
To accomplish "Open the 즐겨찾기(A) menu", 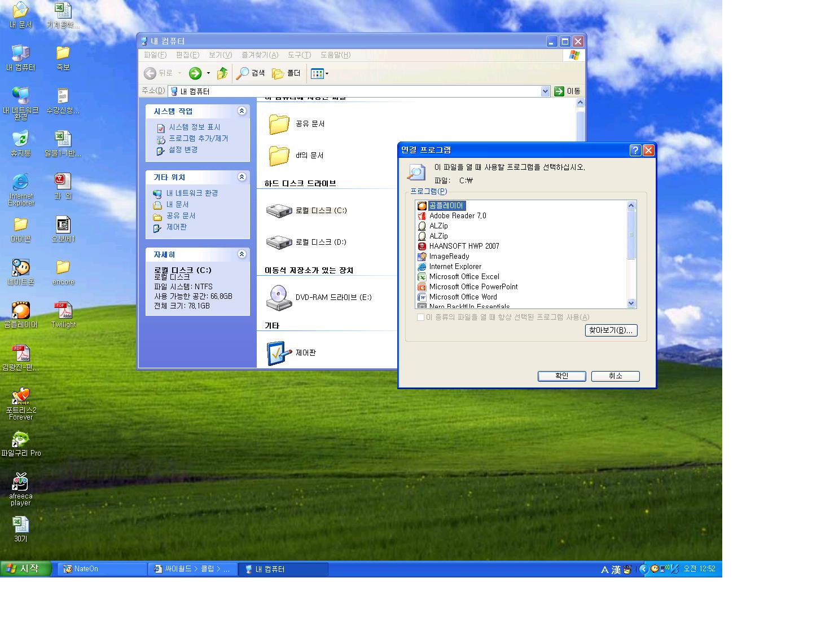I will point(260,55).
